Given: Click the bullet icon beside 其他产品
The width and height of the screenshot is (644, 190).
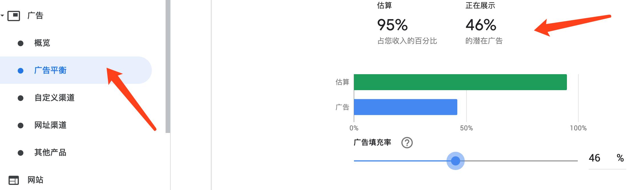Looking at the screenshot, I should [20, 153].
